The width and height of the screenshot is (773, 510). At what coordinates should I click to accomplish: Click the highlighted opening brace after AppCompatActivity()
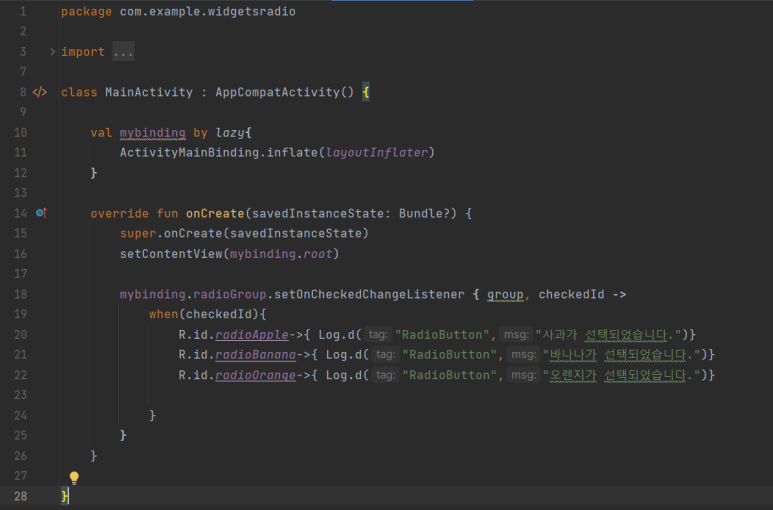[x=366, y=92]
